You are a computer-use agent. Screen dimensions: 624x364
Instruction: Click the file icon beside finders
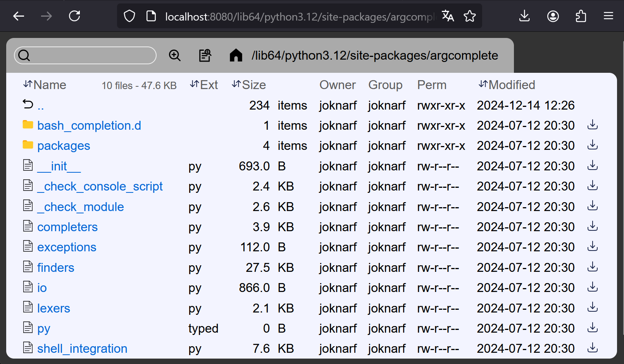[28, 266]
